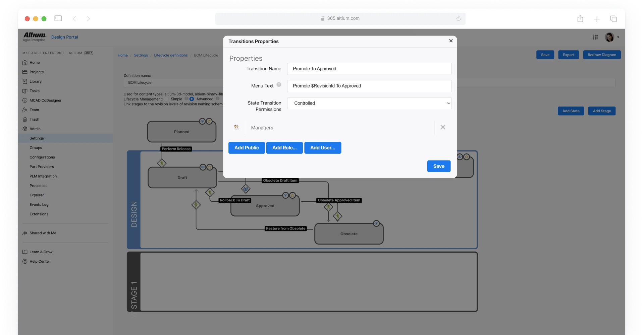Click the Tasks sidebar icon
The image size is (644, 335).
click(x=25, y=91)
